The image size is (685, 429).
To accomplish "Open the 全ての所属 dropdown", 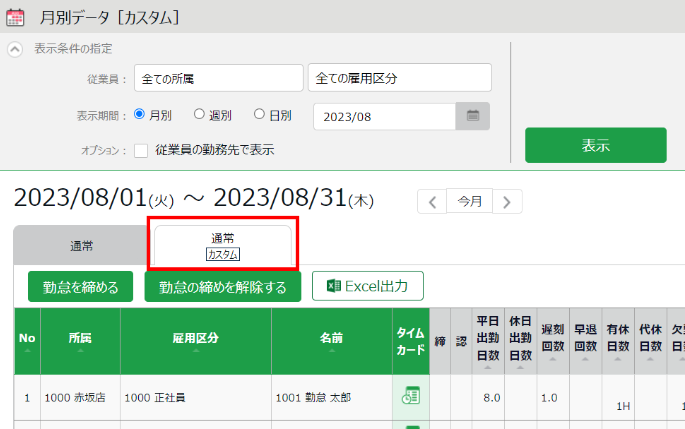I will click(x=219, y=78).
